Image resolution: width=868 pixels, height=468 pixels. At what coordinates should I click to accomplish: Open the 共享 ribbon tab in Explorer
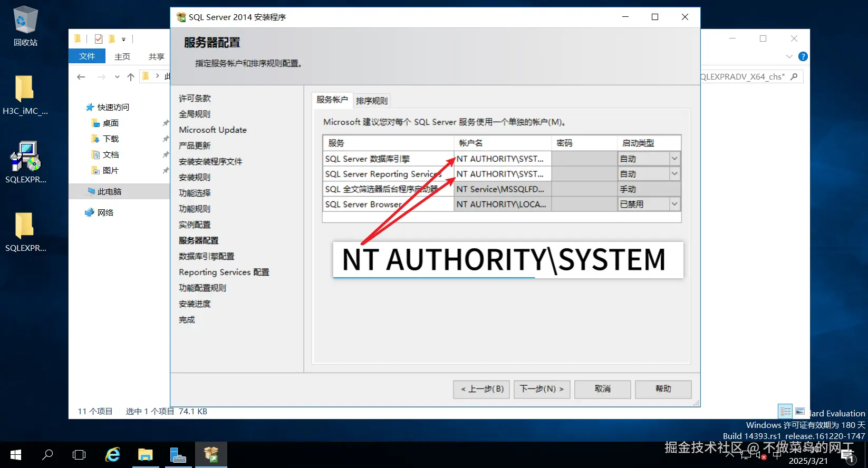click(x=157, y=56)
